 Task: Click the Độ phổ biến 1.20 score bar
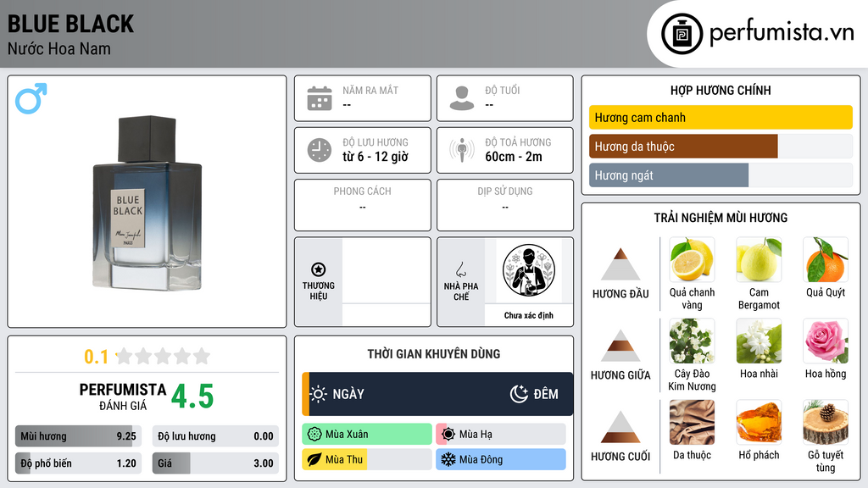(x=78, y=463)
